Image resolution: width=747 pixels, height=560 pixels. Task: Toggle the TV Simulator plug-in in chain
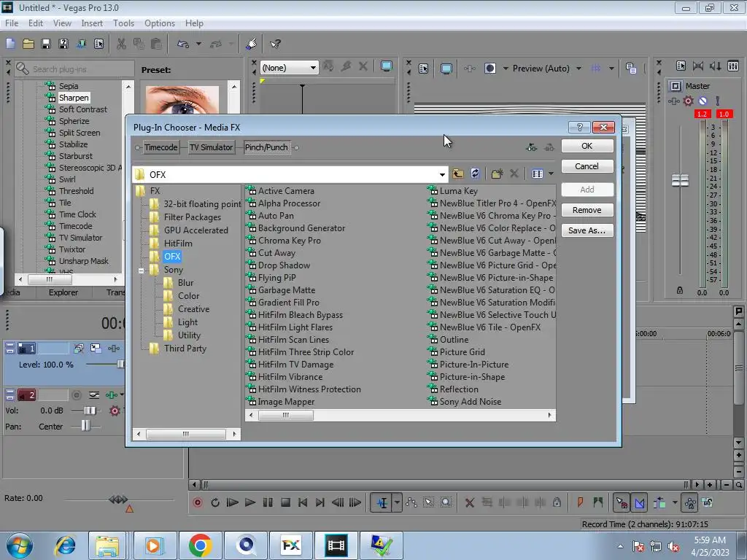pyautogui.click(x=211, y=147)
